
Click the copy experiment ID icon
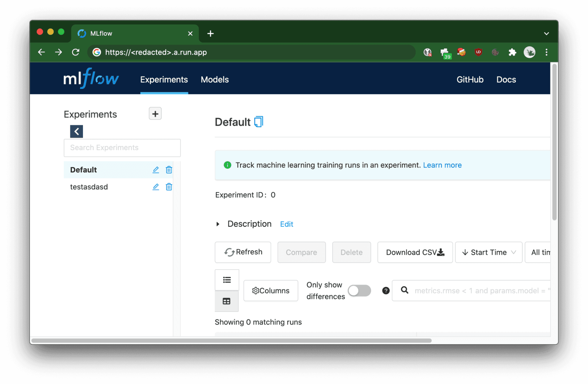(259, 122)
